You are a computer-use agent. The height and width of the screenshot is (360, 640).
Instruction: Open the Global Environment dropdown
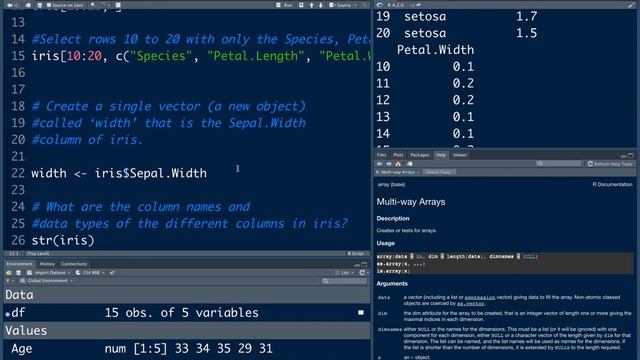coord(47,281)
